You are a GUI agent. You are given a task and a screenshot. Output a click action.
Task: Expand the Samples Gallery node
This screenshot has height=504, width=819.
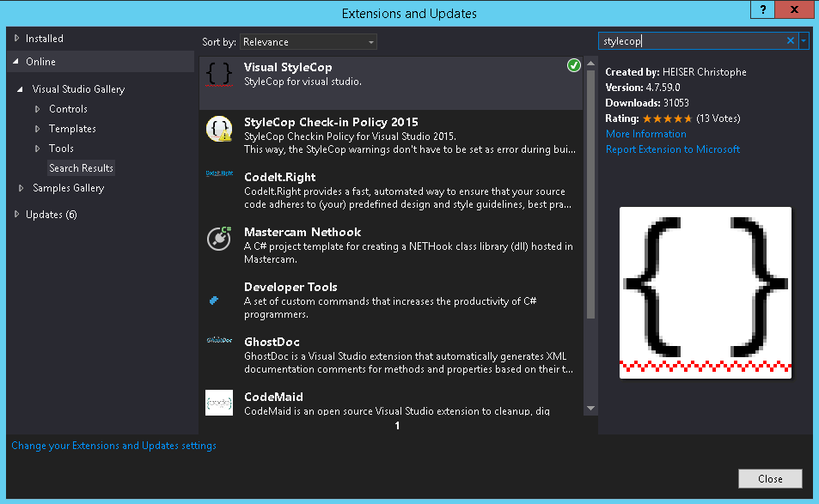click(21, 188)
